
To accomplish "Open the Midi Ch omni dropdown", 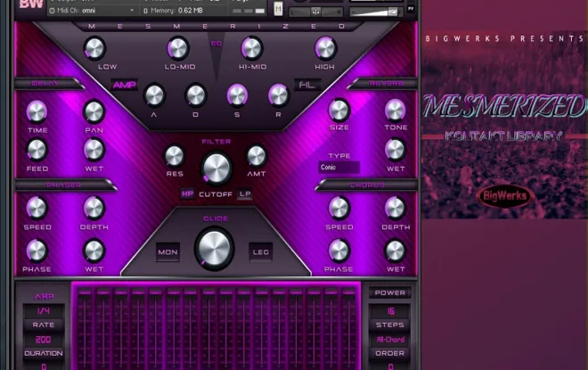I will pyautogui.click(x=92, y=11).
